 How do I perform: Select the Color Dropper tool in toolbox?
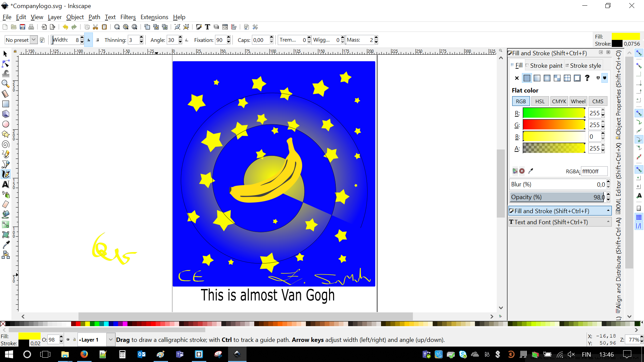pyautogui.click(x=5, y=245)
